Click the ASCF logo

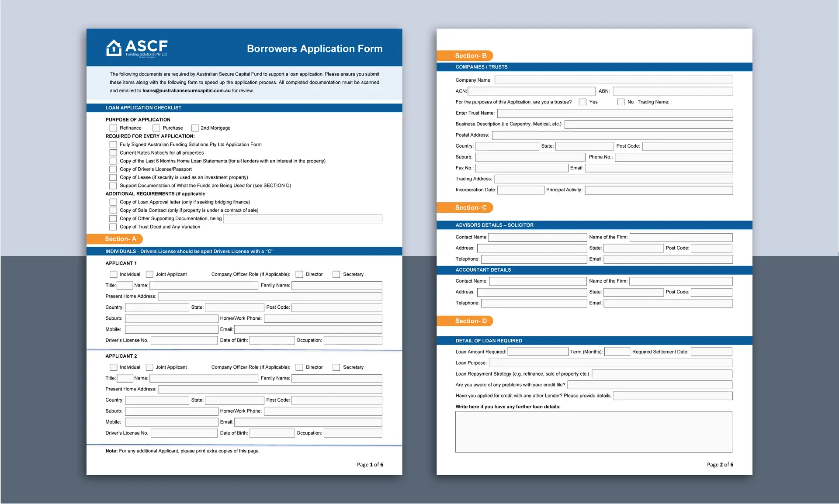click(136, 48)
